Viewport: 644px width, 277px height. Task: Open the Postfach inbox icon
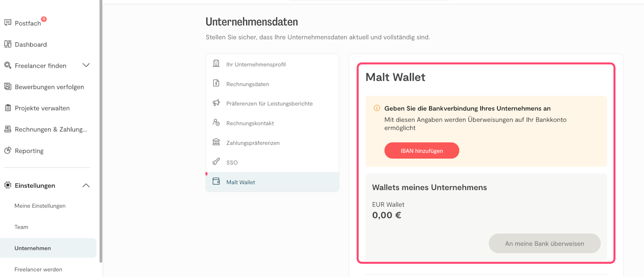pyautogui.click(x=8, y=23)
